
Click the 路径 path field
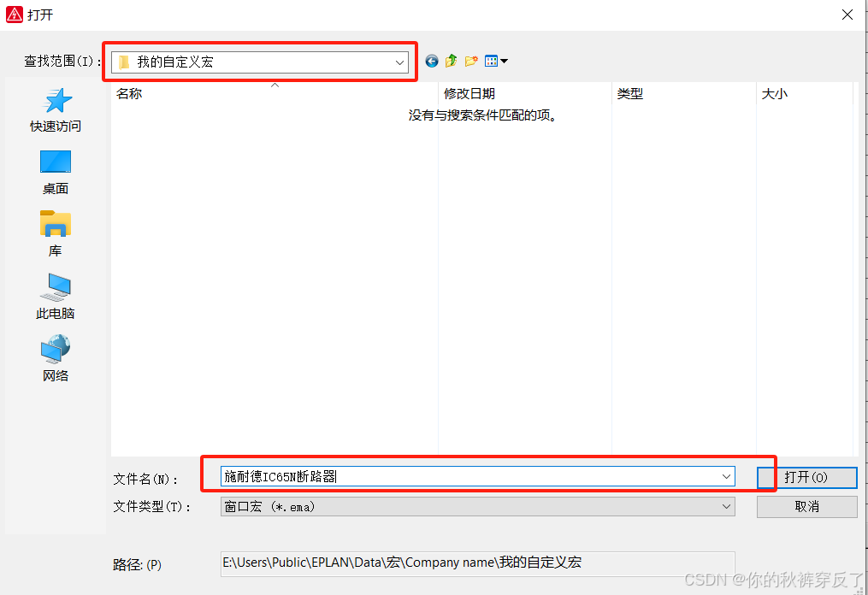tap(478, 563)
